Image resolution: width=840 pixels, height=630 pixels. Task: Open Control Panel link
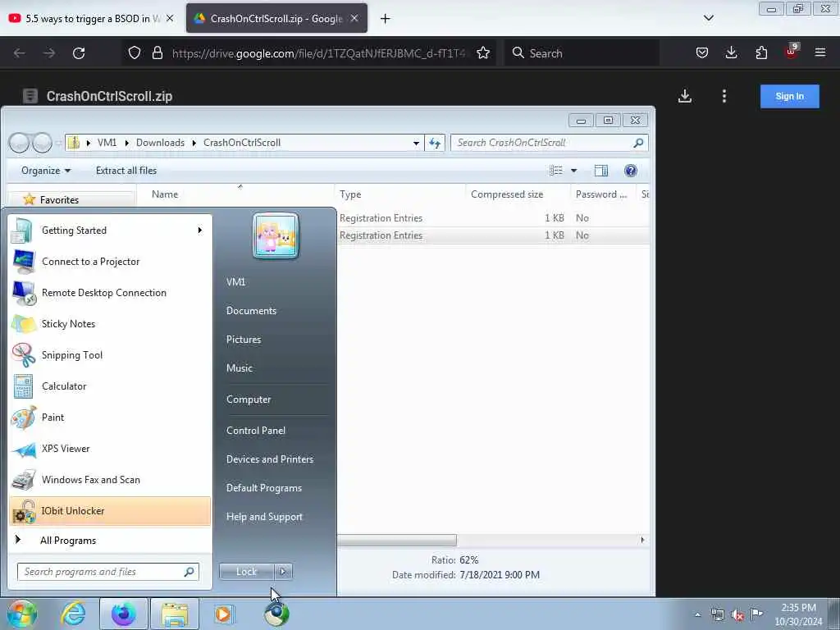pyautogui.click(x=256, y=431)
